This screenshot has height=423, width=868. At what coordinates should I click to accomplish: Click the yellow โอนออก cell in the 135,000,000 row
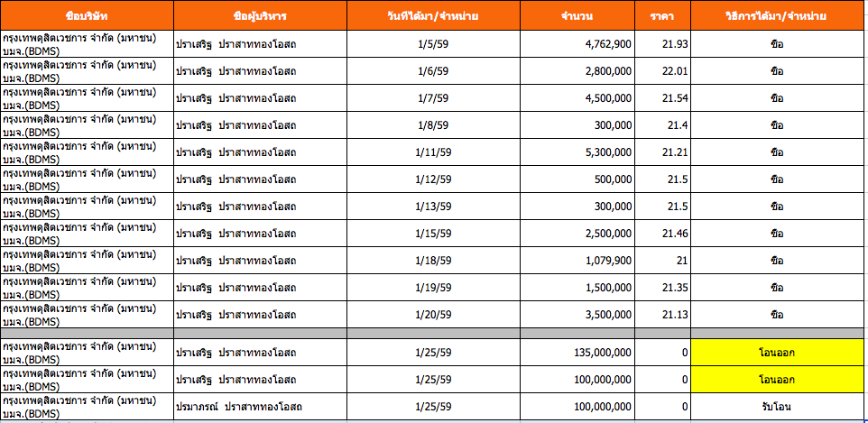pyautogui.click(x=778, y=353)
